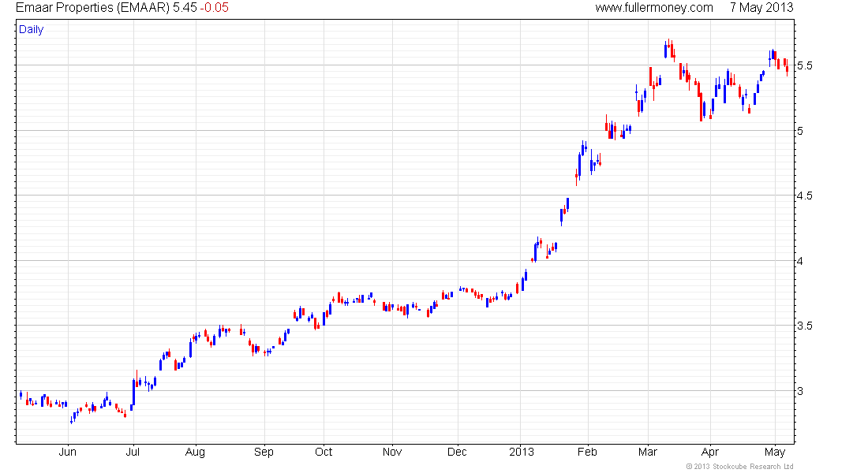Click the Dec label on time axis
This screenshot has width=868, height=473.
[x=457, y=452]
